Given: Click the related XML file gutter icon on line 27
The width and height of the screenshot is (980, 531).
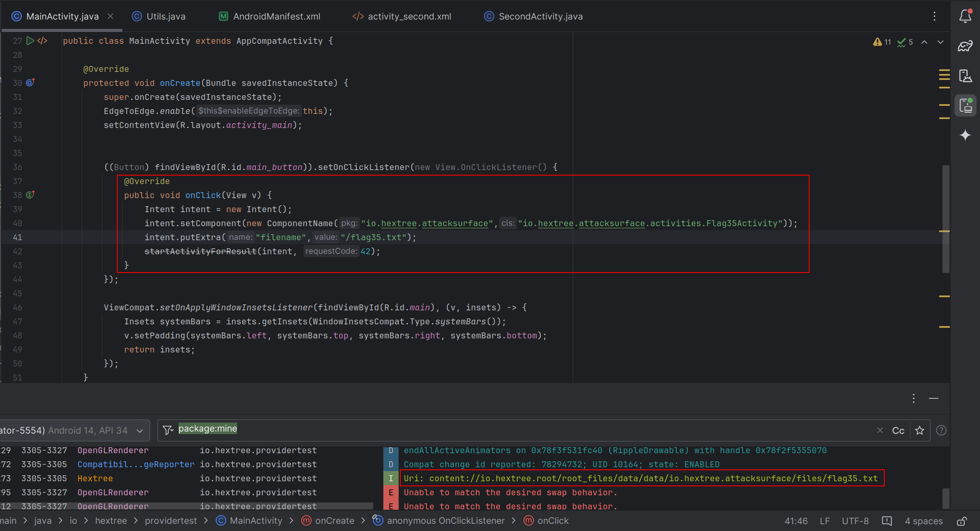Looking at the screenshot, I should (x=42, y=41).
